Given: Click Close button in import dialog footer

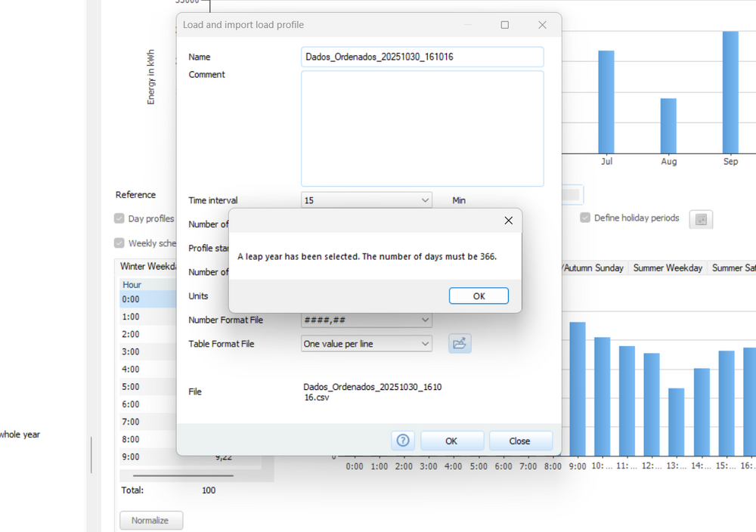Looking at the screenshot, I should pyautogui.click(x=520, y=441).
